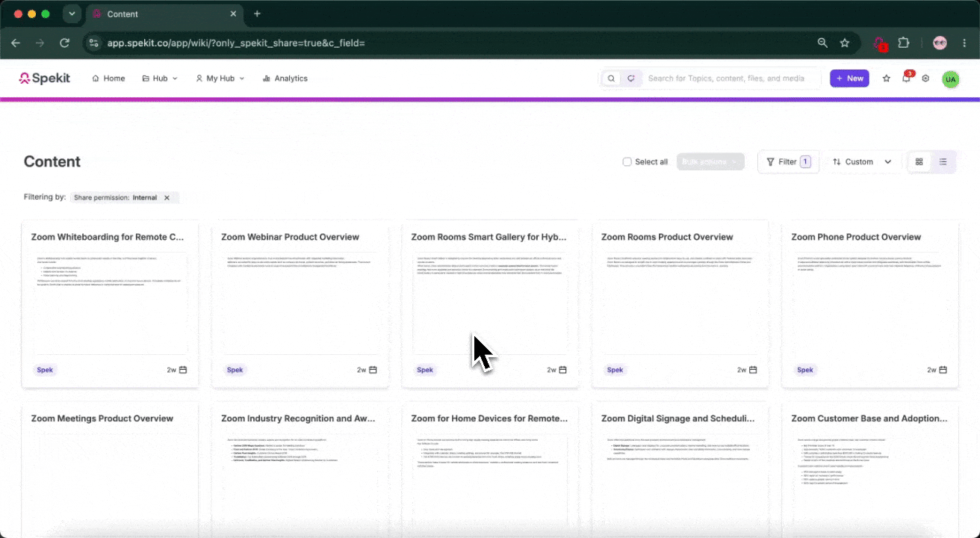Open the Hub menu

pos(160,78)
